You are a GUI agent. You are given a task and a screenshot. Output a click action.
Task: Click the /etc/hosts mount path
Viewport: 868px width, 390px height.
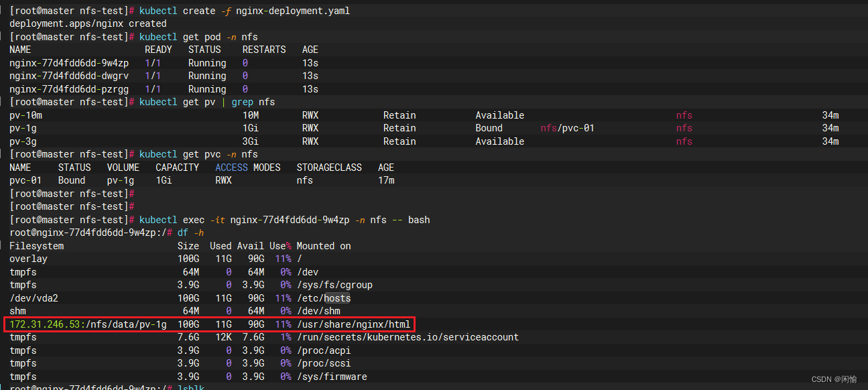pos(324,298)
